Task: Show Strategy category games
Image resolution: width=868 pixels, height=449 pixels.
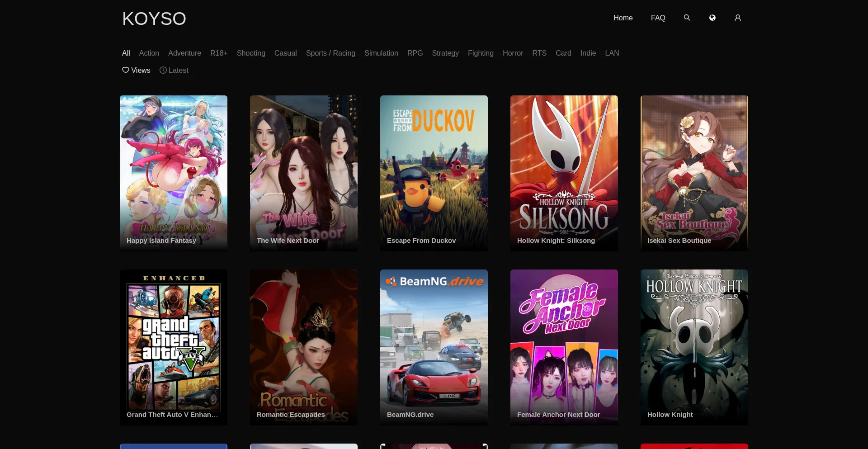Action: click(x=445, y=53)
